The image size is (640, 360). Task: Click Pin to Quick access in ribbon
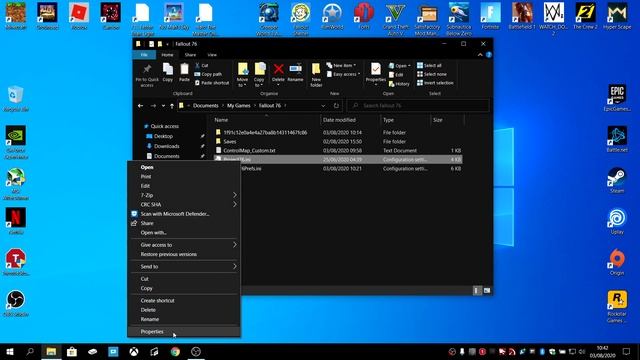[147, 76]
